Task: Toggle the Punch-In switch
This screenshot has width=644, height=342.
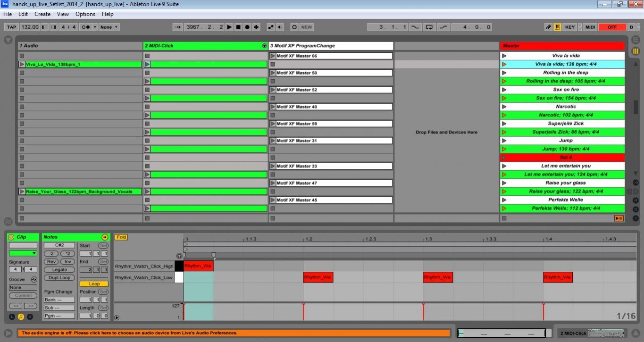Action: point(415,27)
